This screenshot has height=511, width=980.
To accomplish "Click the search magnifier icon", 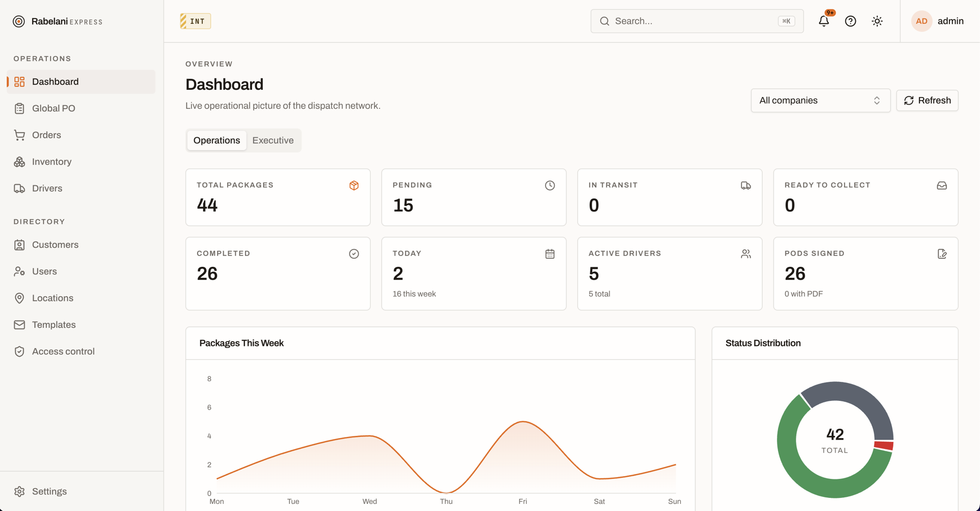I will tap(604, 21).
